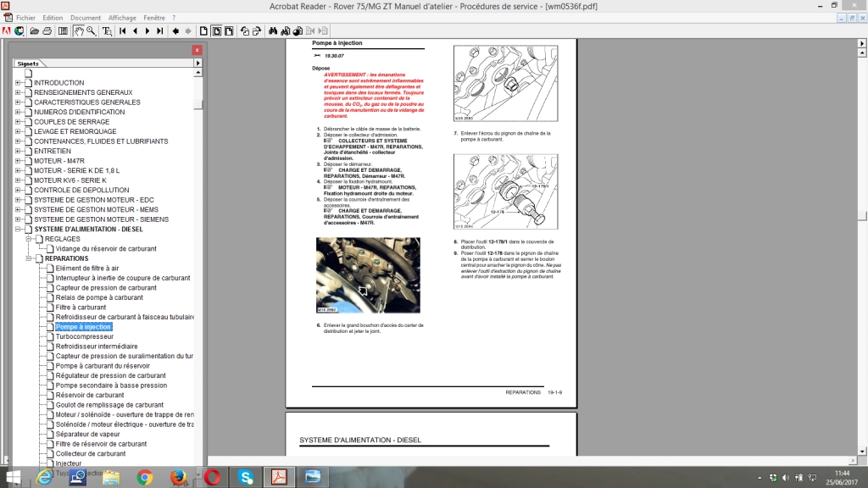Open CONTROLE DE DEPOLLUTION bookmark

point(81,190)
